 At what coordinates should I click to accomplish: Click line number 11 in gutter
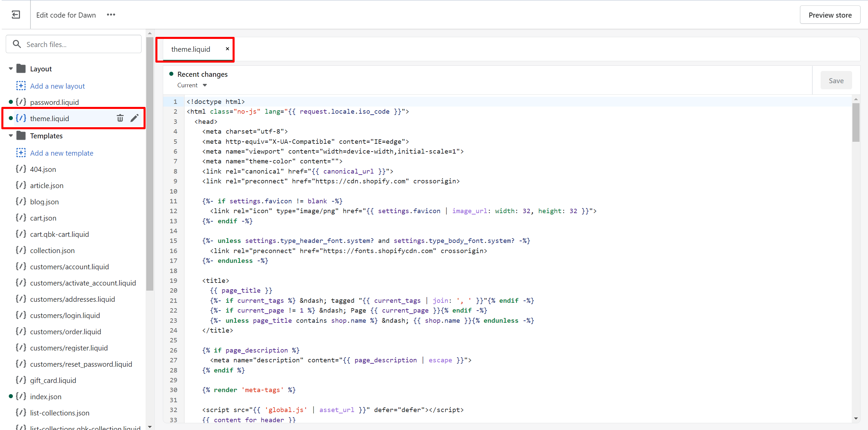[x=173, y=201]
